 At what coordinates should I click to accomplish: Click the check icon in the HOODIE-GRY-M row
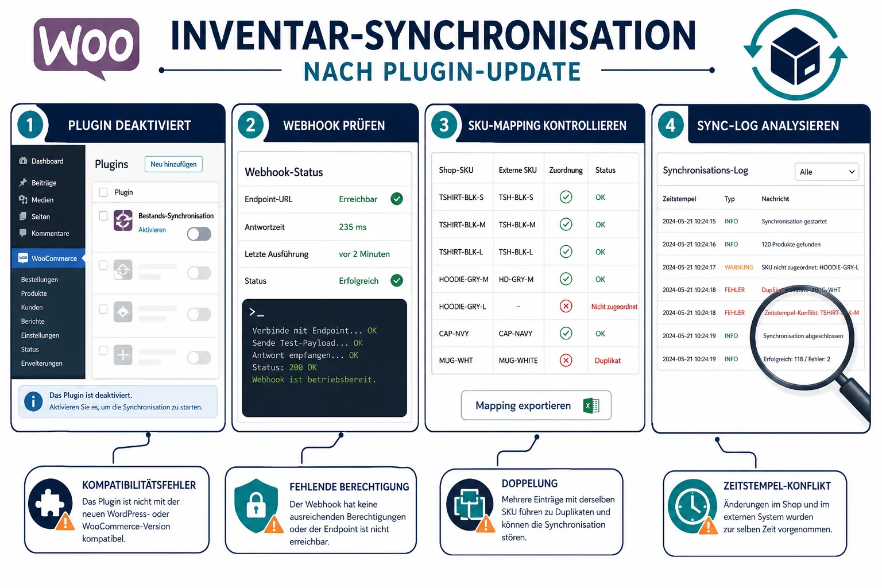pos(566,279)
